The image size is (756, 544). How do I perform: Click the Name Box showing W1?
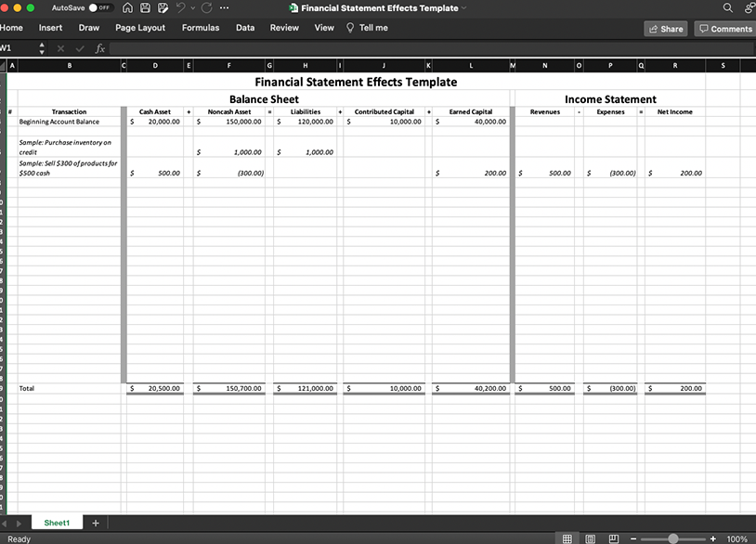click(18, 48)
